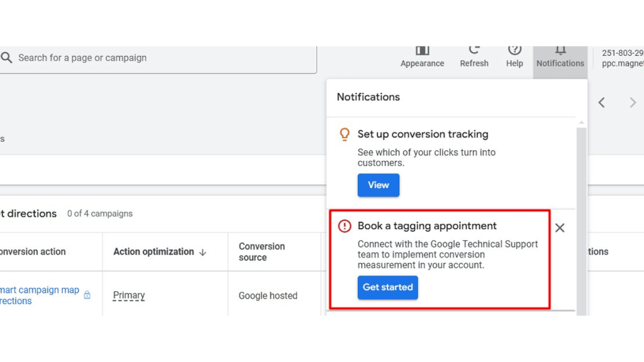
Task: Click the right pagination chevron
Action: click(633, 102)
